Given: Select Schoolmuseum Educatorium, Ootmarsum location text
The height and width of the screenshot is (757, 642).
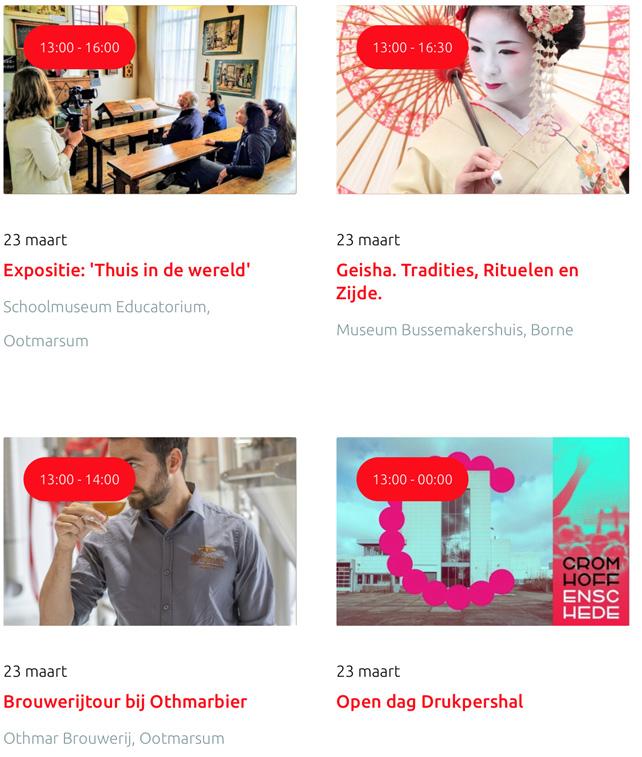Looking at the screenshot, I should [107, 323].
